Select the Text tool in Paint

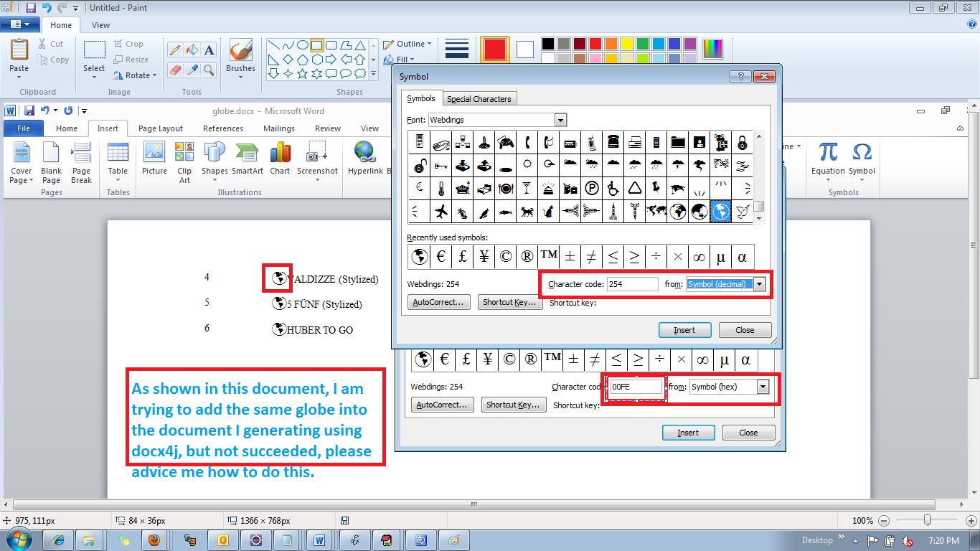coord(209,50)
